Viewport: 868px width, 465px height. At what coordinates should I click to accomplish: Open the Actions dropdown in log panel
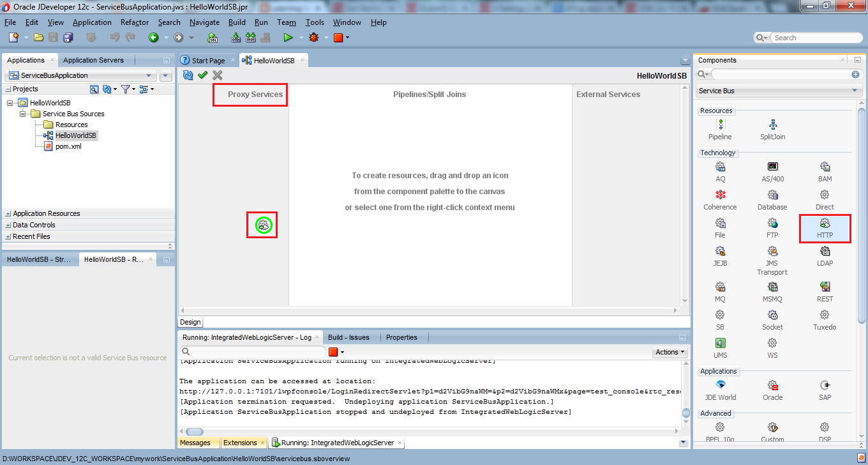(670, 352)
